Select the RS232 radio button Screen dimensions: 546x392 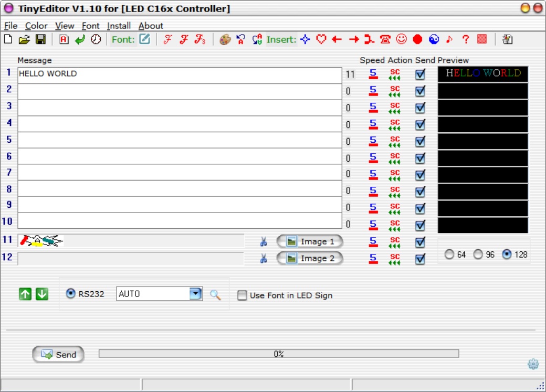pyautogui.click(x=71, y=293)
